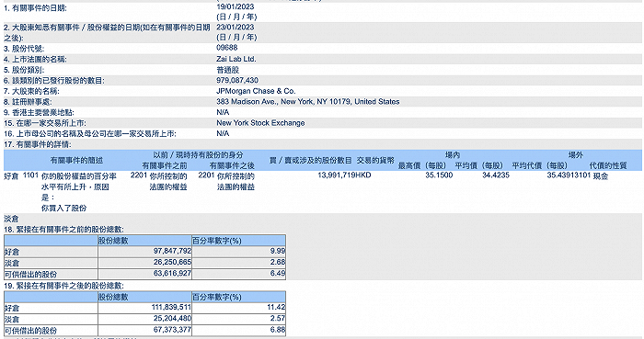644x339 pixels.
Task: Click New York Stock Exchange text
Action: [260, 123]
